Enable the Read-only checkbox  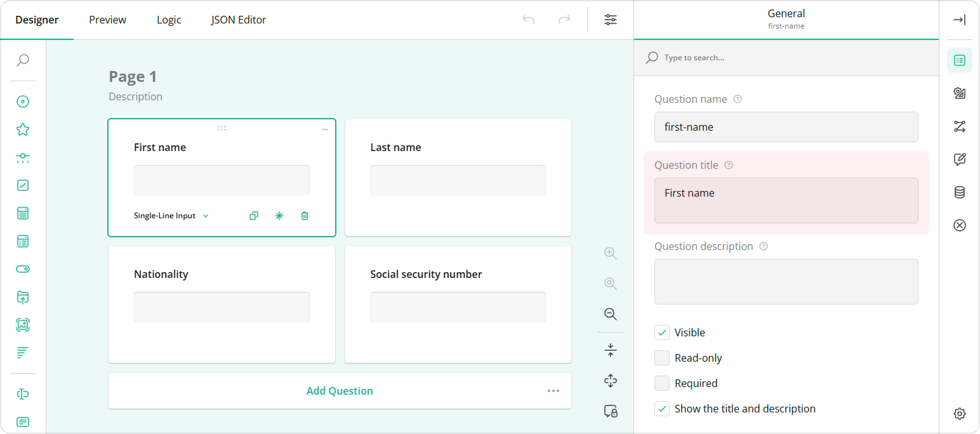tap(662, 357)
